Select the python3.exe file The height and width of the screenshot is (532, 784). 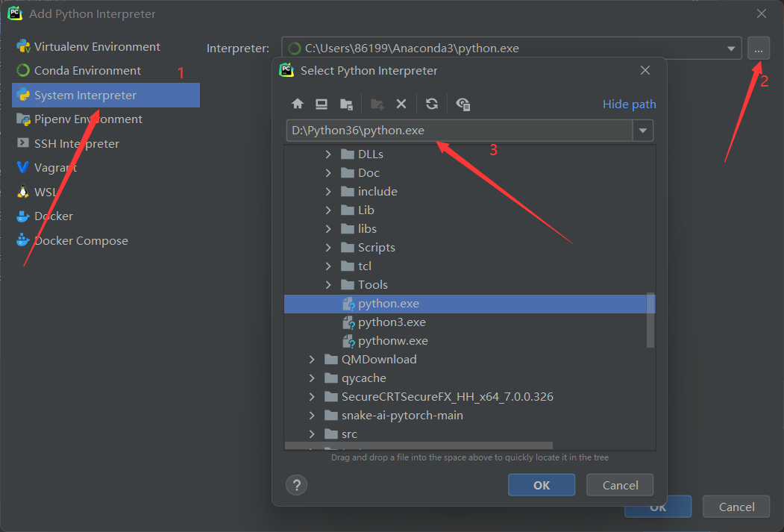469,322
